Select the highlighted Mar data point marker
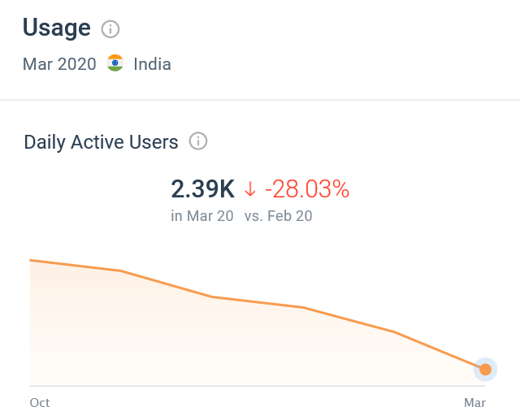The height and width of the screenshot is (420, 520). 485,370
